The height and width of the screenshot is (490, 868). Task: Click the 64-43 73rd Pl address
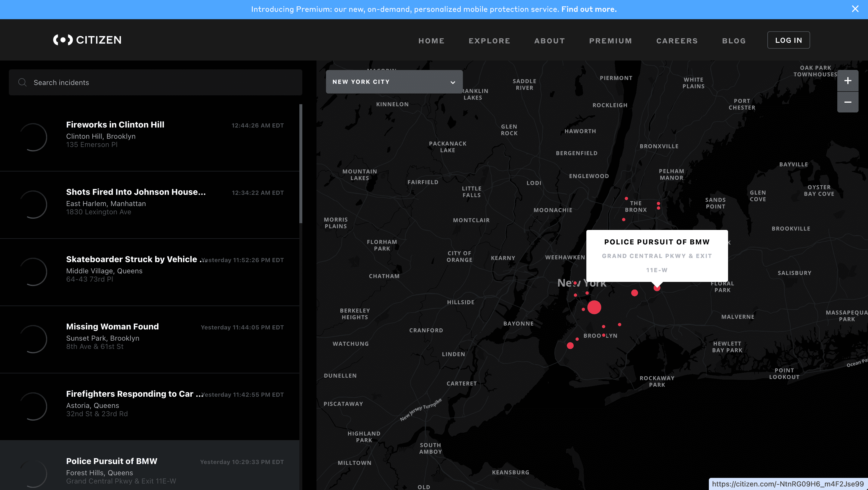tap(89, 279)
